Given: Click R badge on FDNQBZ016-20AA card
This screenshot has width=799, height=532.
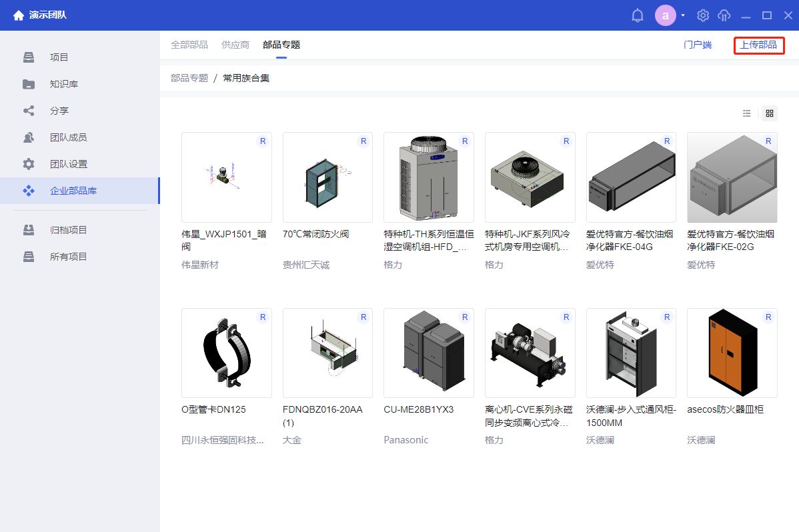Looking at the screenshot, I should coord(363,317).
